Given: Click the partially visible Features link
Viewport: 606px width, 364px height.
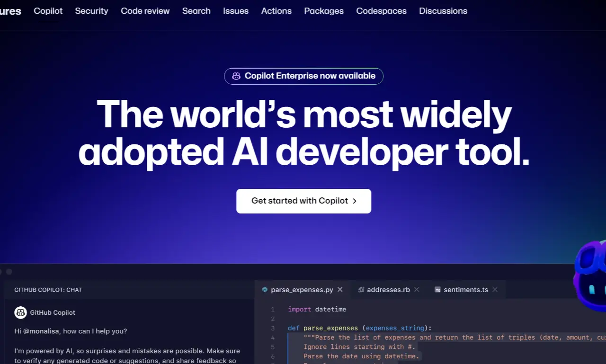Looking at the screenshot, I should (10, 11).
